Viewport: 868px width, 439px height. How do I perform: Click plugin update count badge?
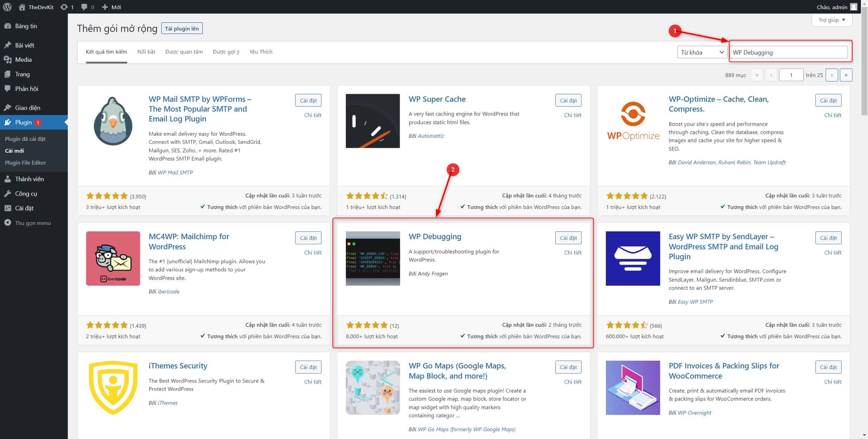pyautogui.click(x=38, y=122)
